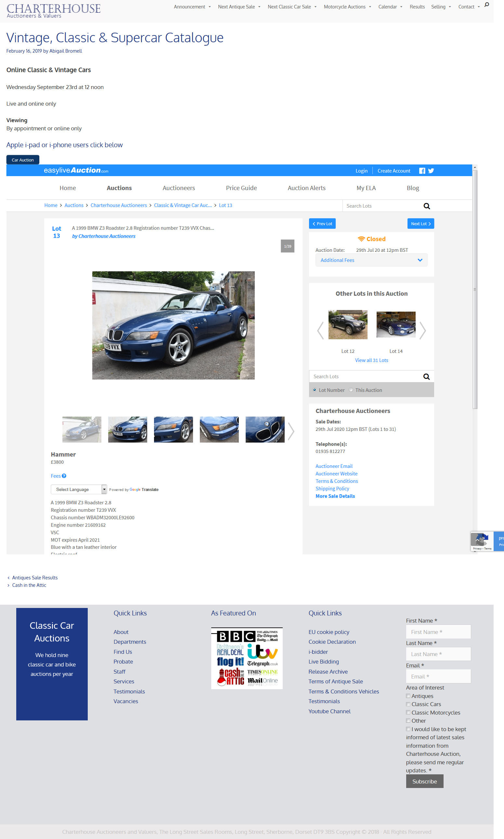Tick the keep informed consent checkbox
The height and width of the screenshot is (839, 504).
coord(408,729)
